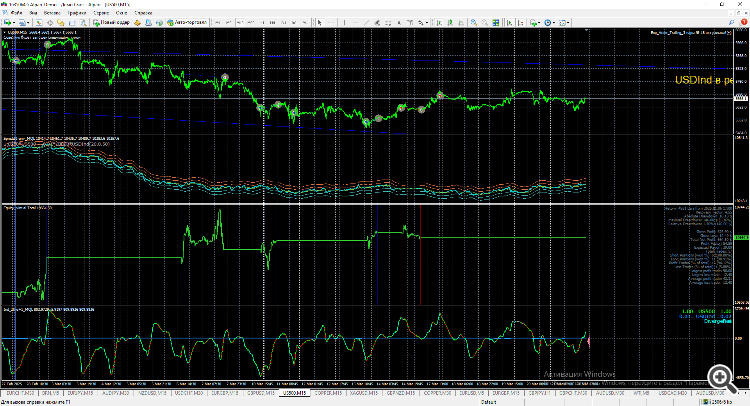Click the red vertical line in third subwindow
Screen dimensions: 750x406
[x=420, y=255]
